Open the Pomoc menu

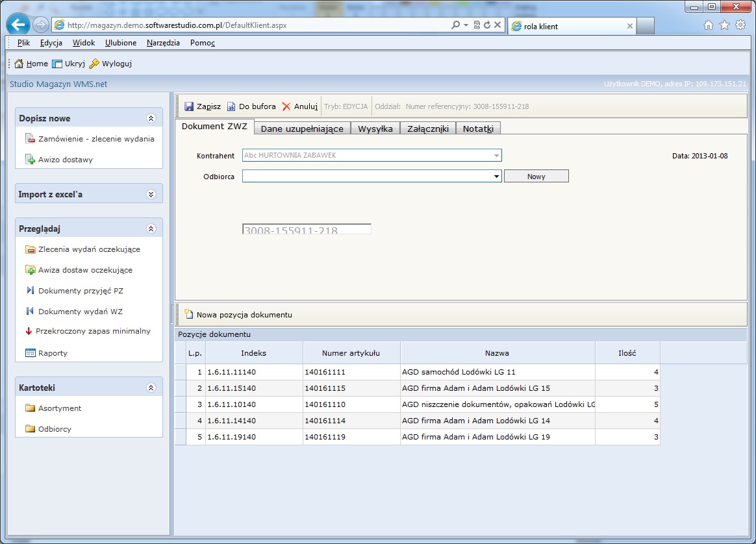(x=203, y=43)
